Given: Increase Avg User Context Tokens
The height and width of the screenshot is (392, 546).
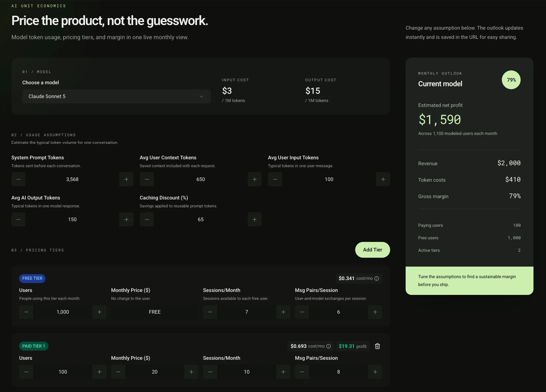Looking at the screenshot, I should point(254,179).
